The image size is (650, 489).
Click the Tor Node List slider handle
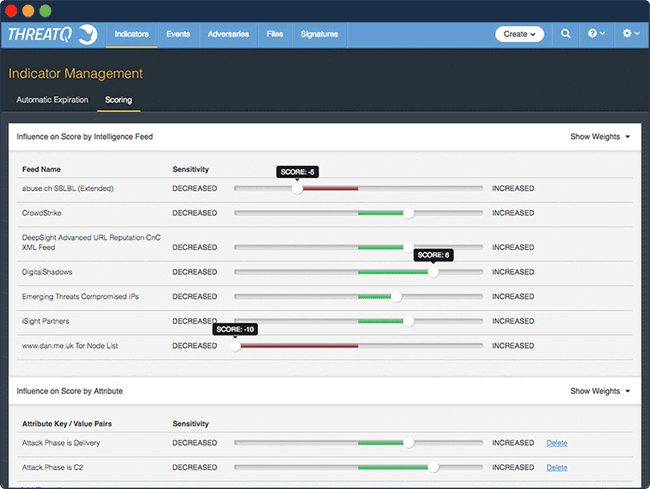(236, 346)
